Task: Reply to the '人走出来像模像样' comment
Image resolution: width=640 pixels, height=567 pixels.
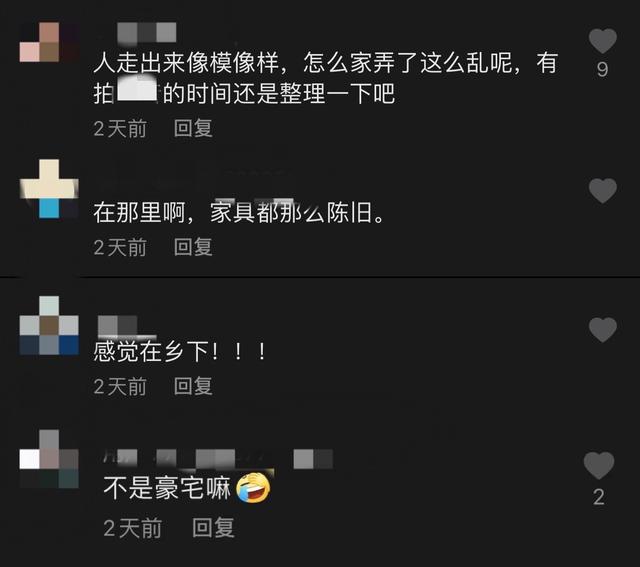Action: [193, 128]
